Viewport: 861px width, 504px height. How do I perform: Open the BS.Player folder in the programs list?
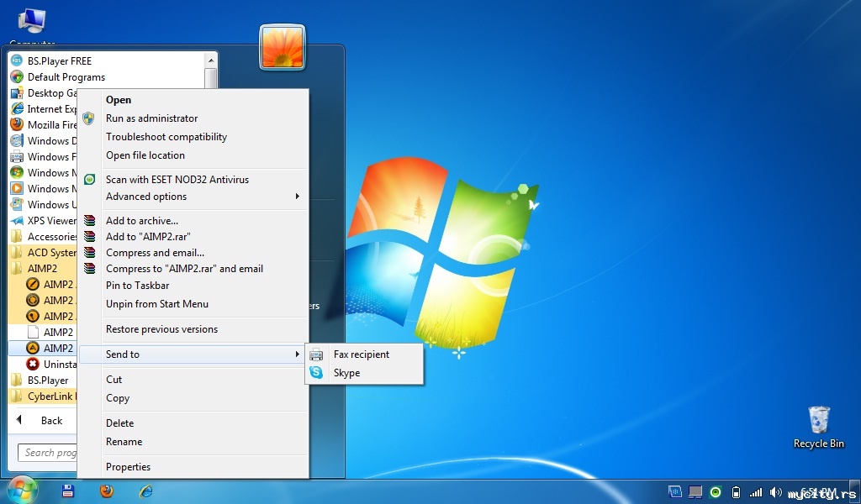[47, 381]
